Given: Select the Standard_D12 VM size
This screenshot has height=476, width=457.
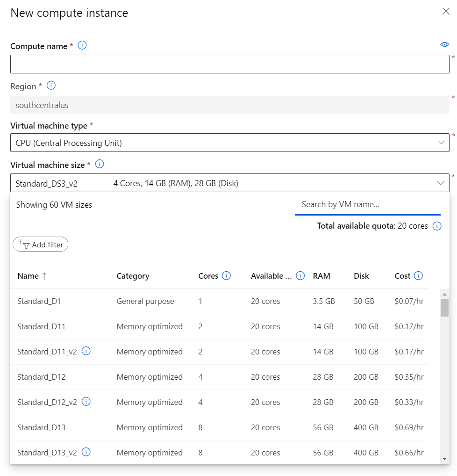Looking at the screenshot, I should point(219,377).
